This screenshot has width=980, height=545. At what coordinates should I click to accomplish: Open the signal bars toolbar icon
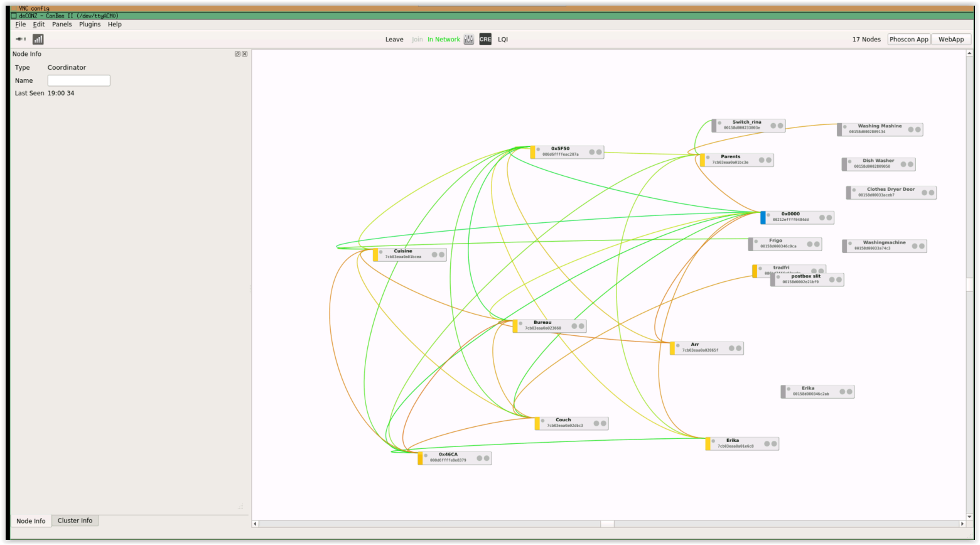(x=38, y=39)
